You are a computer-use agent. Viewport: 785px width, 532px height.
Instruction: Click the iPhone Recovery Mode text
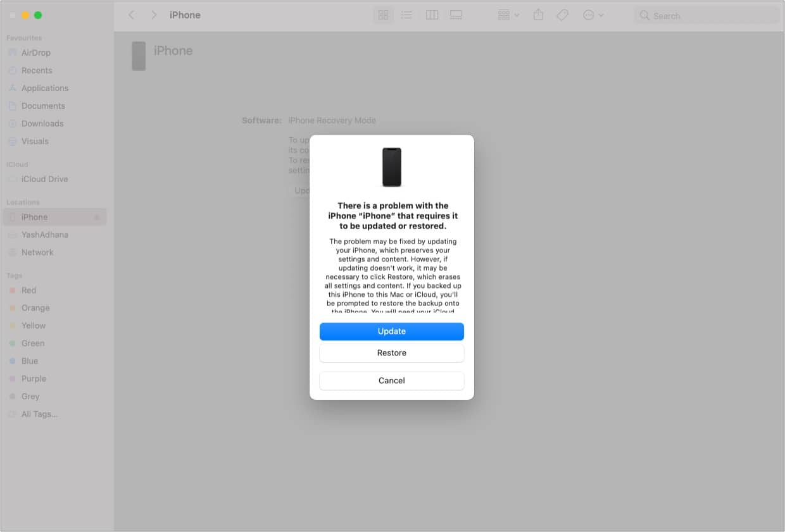click(x=332, y=121)
